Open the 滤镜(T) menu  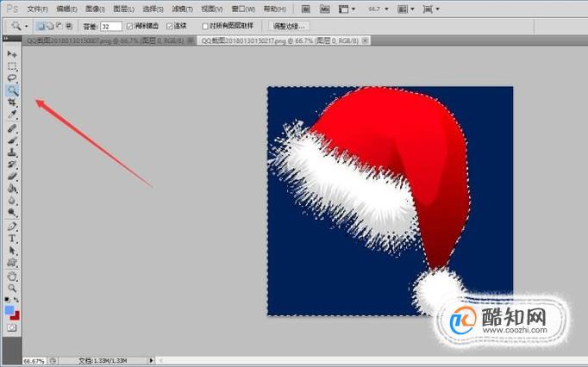(182, 9)
